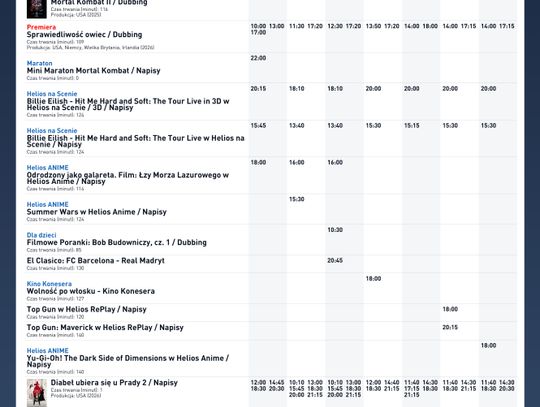Open Odrodzony jako galareta film title
Image resolution: width=540 pixels, height=407 pixels.
pos(128,178)
